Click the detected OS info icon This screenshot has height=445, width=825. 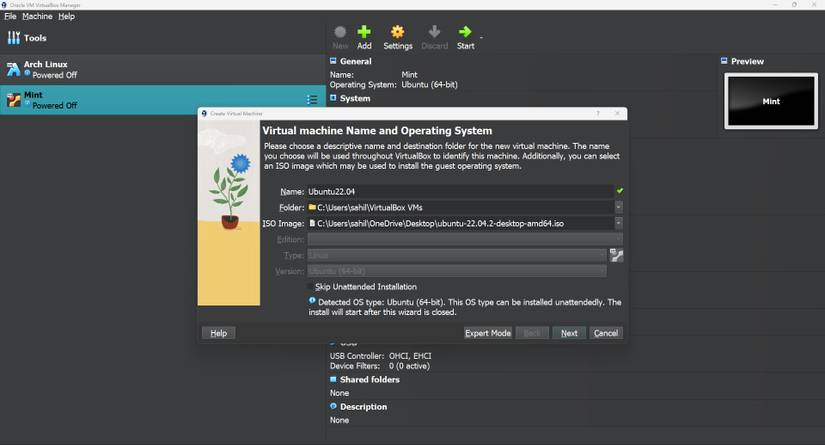click(x=312, y=301)
